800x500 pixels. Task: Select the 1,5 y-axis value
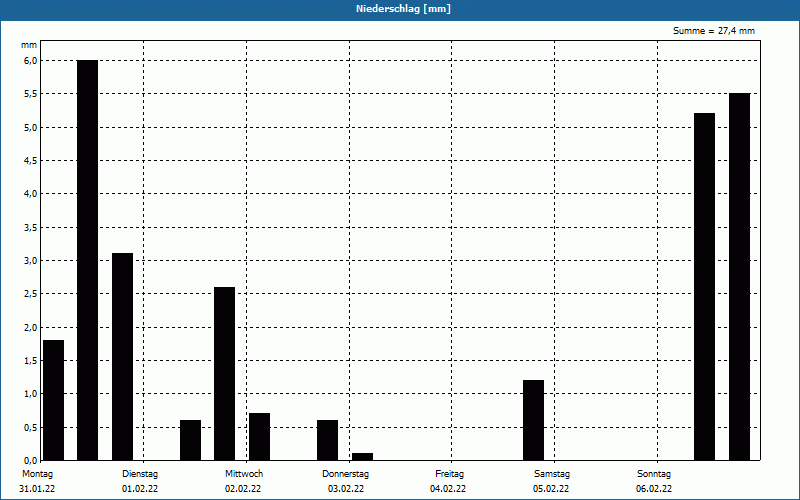pos(31,361)
